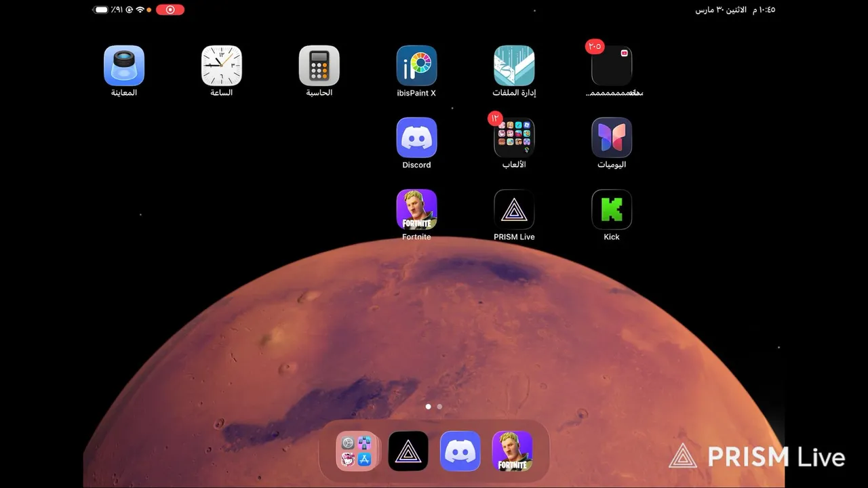This screenshot has width=868, height=488.
Task: Select the first home screen page dot
Action: [428, 407]
